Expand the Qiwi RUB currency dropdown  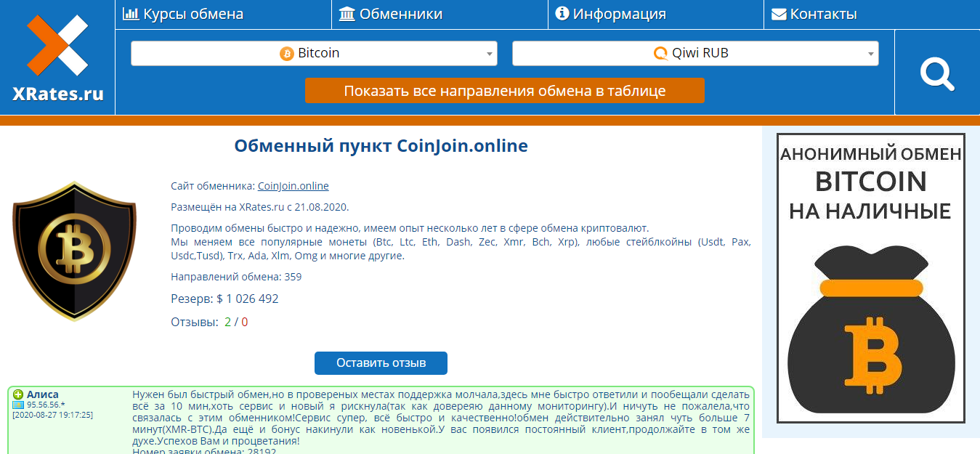click(x=695, y=54)
